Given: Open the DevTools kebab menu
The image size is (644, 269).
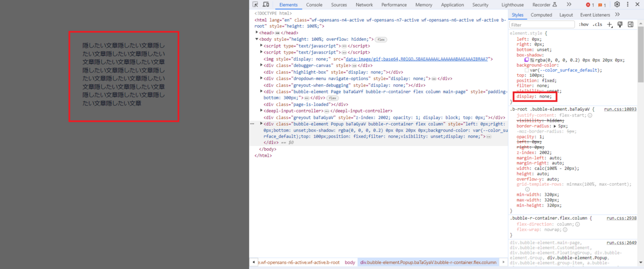Looking at the screenshot, I should pyautogui.click(x=627, y=5).
